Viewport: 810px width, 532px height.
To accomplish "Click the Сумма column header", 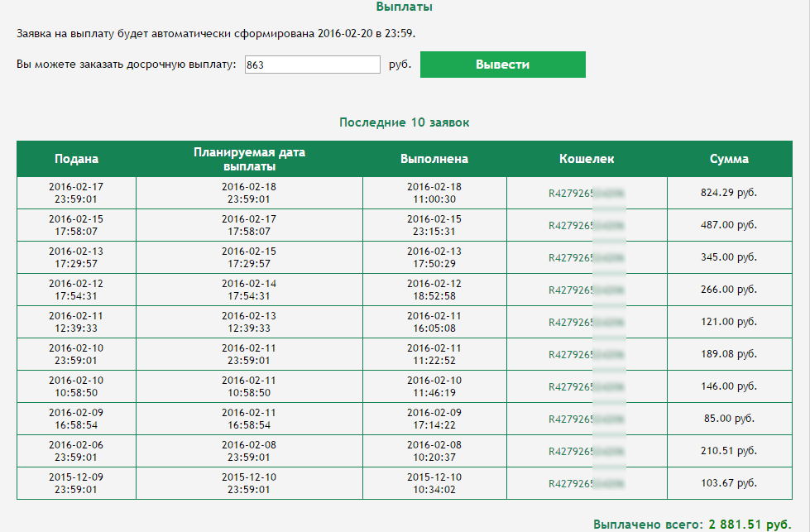I will click(x=730, y=159).
